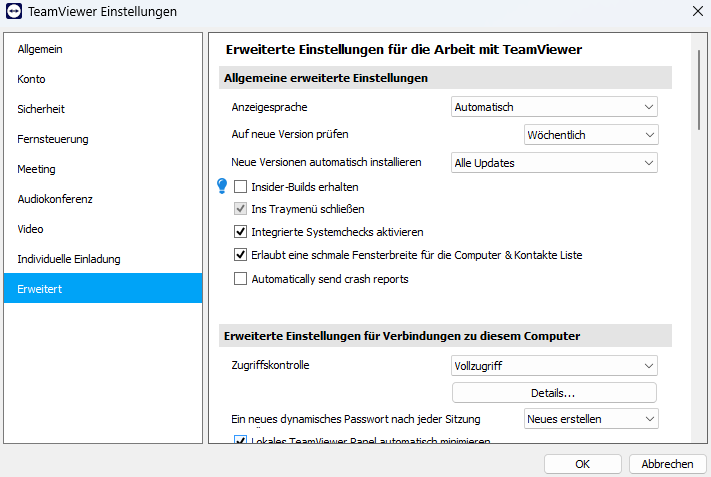Uncheck Integrierte Systemchecks aktivieren
The image size is (711, 477).
[240, 232]
